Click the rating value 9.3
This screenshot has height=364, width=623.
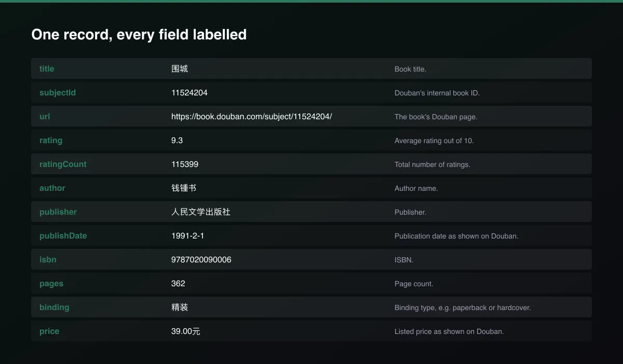click(x=177, y=140)
